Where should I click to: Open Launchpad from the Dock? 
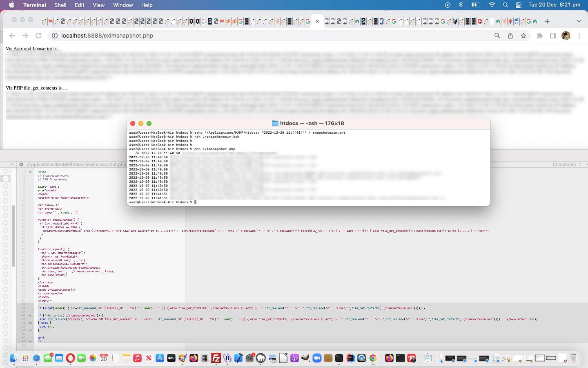[25, 358]
